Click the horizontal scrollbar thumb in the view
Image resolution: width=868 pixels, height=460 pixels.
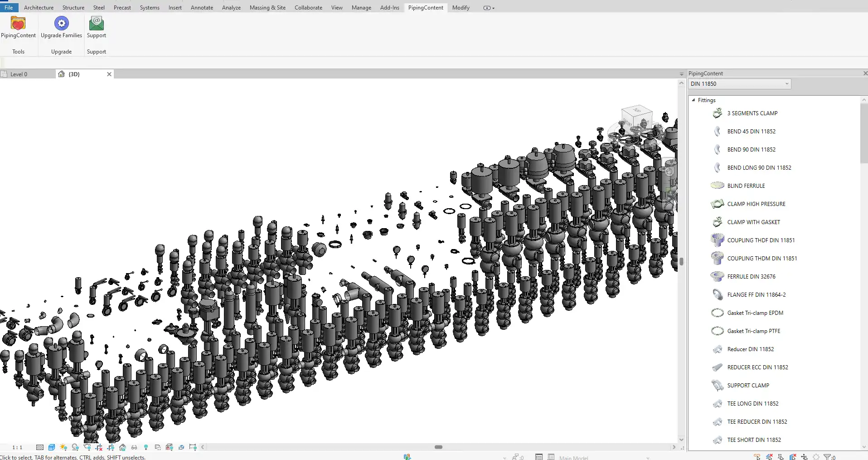(438, 447)
